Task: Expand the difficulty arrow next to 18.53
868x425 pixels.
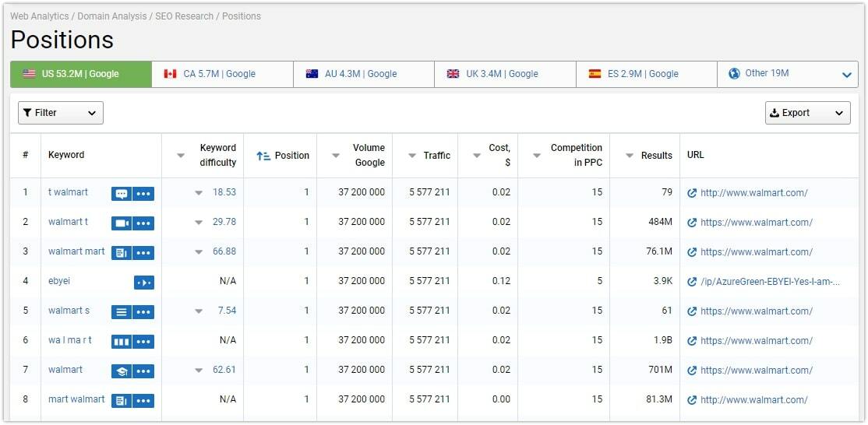Action: click(199, 194)
